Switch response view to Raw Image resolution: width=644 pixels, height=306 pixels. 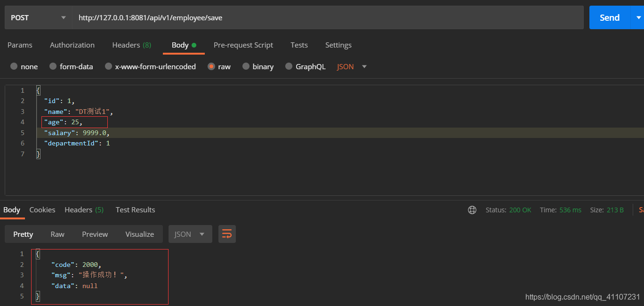(57, 234)
